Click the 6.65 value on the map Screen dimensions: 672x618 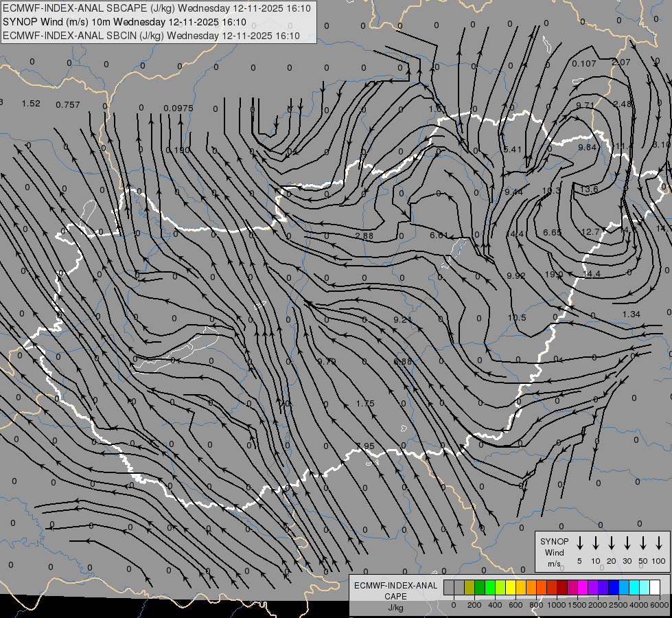click(553, 232)
